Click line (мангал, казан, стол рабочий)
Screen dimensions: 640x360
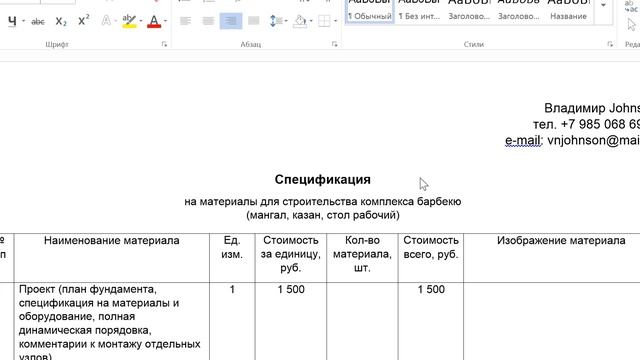[322, 215]
